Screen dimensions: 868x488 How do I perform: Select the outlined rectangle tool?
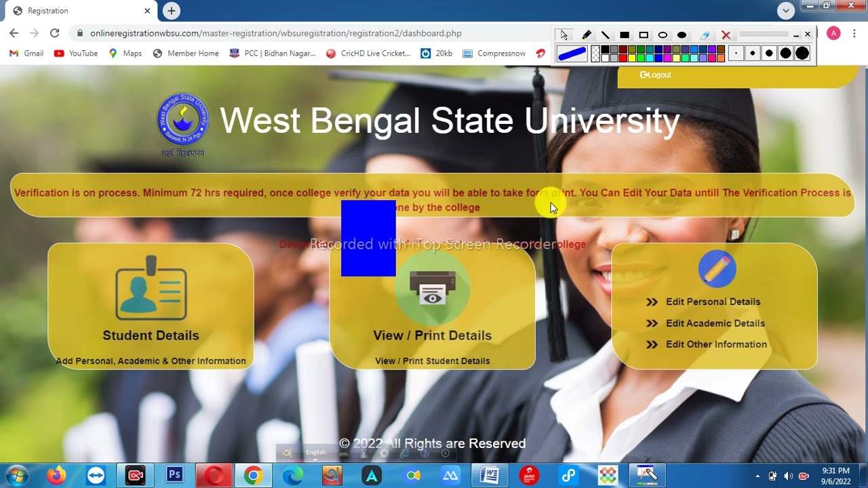click(x=644, y=35)
